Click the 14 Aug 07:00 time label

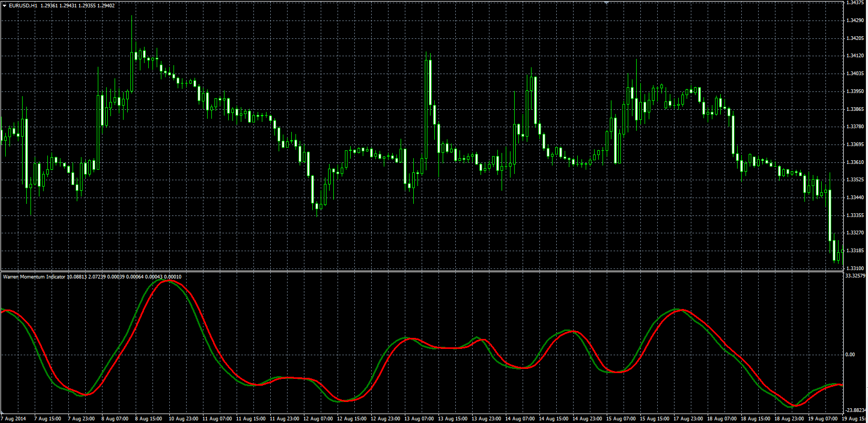520,419
